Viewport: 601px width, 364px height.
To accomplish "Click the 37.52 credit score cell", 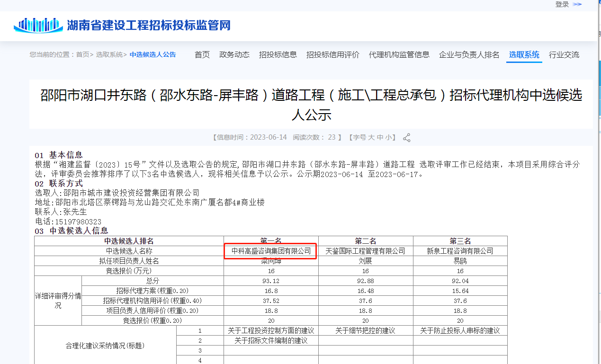I will click(271, 301).
